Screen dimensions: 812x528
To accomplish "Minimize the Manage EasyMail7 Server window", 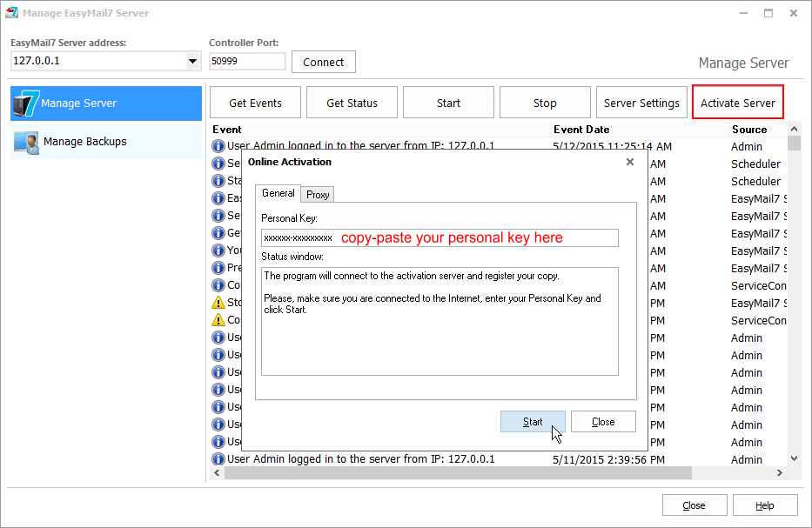I will click(x=743, y=13).
